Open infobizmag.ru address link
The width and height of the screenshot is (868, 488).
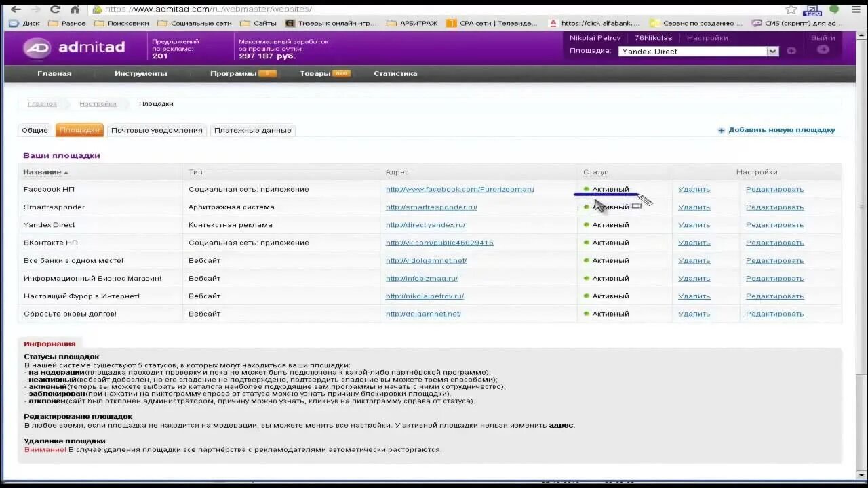[x=422, y=278]
